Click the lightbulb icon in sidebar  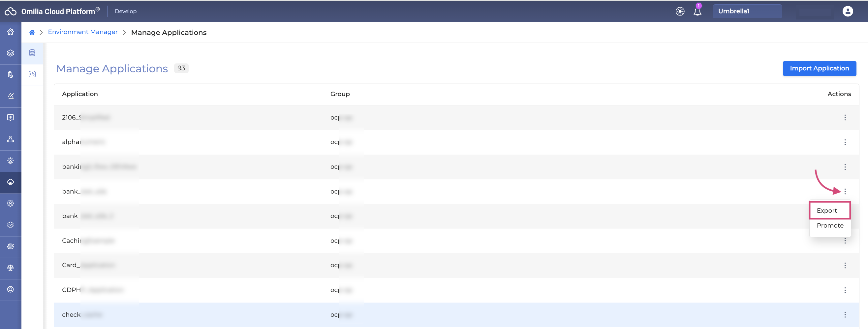point(11,161)
